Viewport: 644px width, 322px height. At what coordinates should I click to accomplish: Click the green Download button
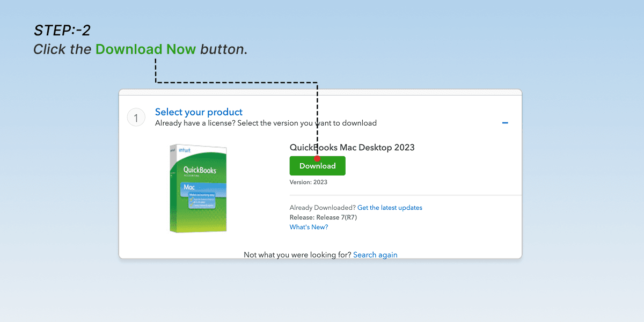317,165
